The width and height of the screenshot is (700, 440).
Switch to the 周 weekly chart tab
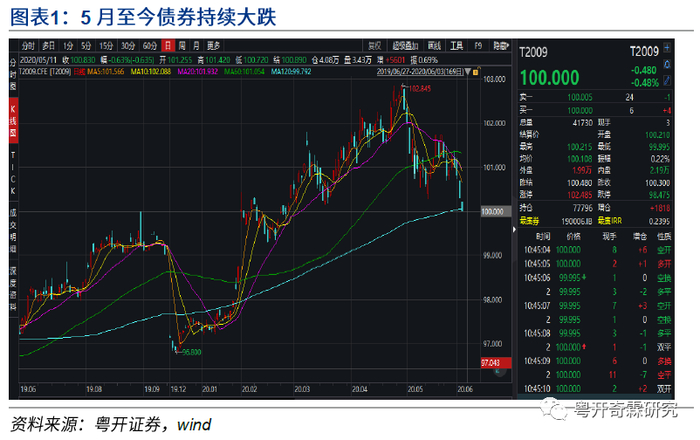182,46
